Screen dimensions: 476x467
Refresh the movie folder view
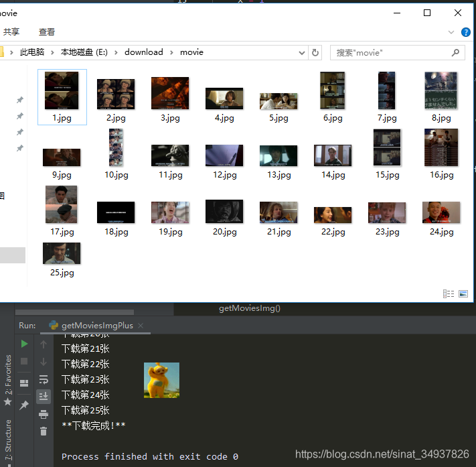[x=315, y=52]
